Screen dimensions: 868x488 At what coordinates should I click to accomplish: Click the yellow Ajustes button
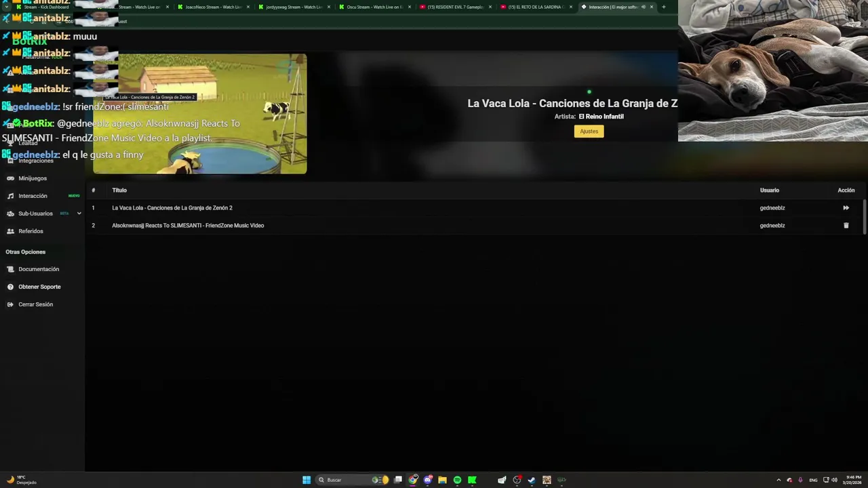[589, 131]
